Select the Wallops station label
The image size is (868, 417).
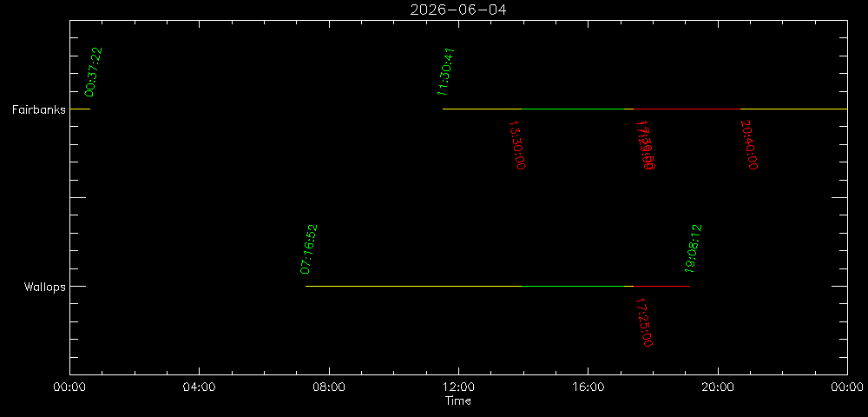tap(44, 287)
